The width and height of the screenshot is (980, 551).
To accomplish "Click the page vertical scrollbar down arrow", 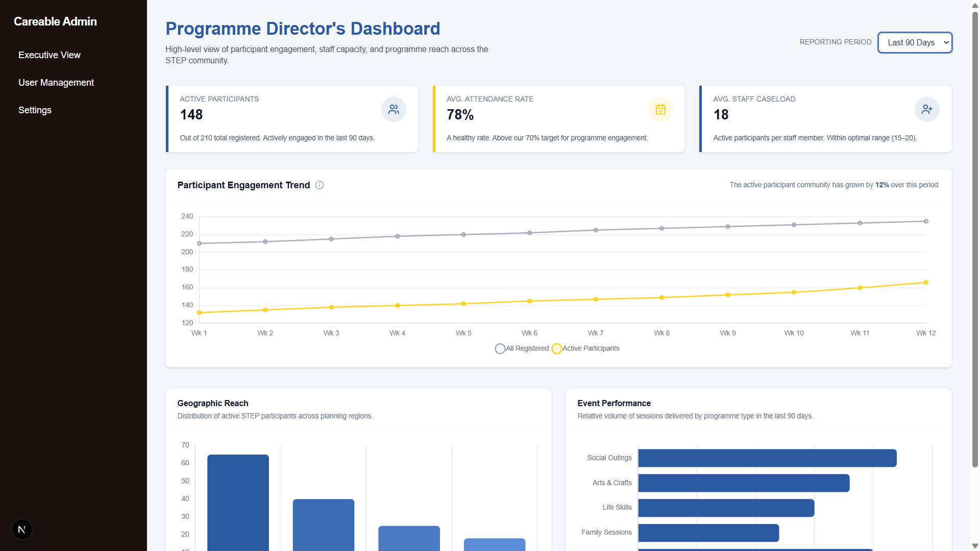I will (975, 546).
